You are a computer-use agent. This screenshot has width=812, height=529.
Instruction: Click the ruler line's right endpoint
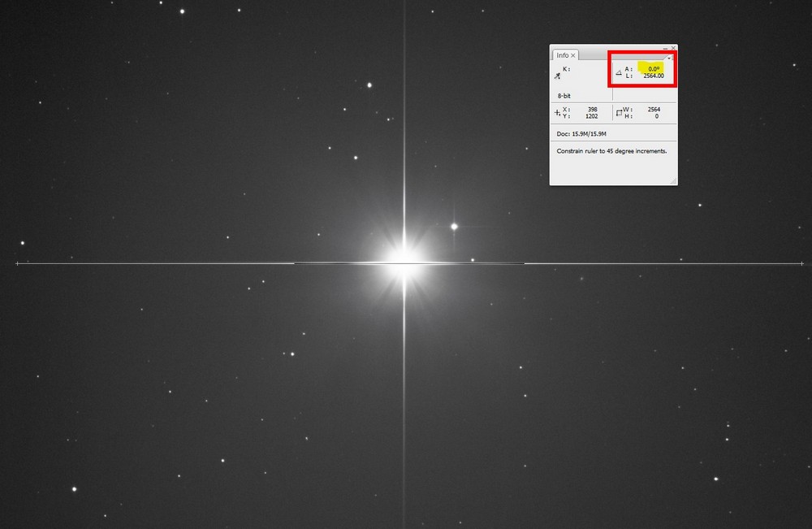801,263
